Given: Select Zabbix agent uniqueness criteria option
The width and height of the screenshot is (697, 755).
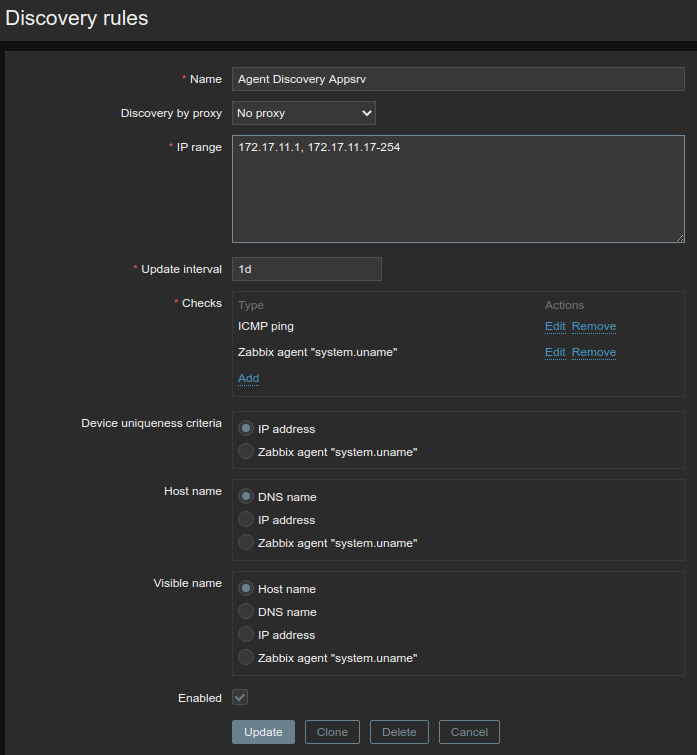Looking at the screenshot, I should pos(246,452).
